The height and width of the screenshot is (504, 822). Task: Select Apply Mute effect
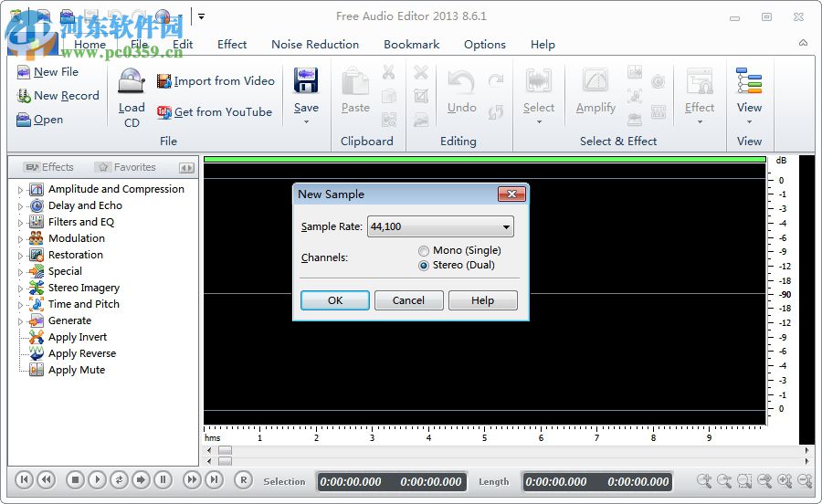point(77,370)
